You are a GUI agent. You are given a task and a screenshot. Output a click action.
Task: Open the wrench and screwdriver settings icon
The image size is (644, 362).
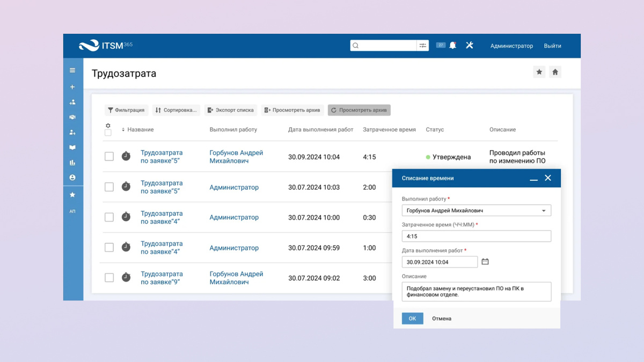click(470, 46)
